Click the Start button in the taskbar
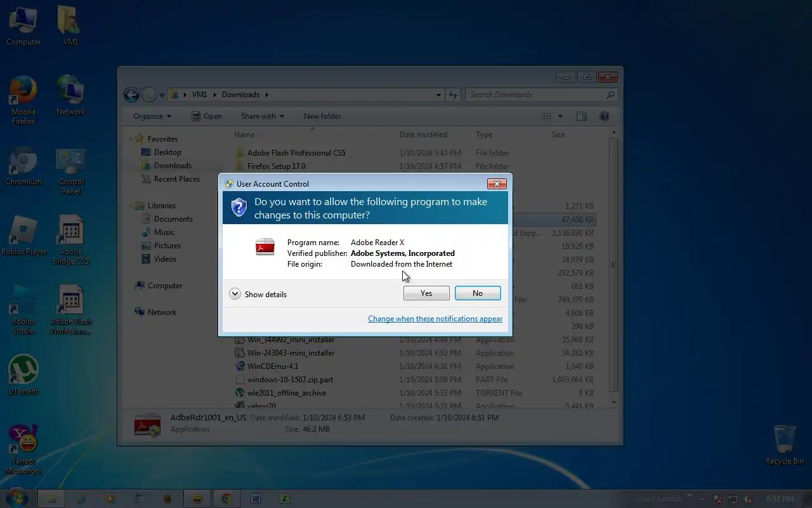The image size is (812, 508). pyautogui.click(x=16, y=498)
